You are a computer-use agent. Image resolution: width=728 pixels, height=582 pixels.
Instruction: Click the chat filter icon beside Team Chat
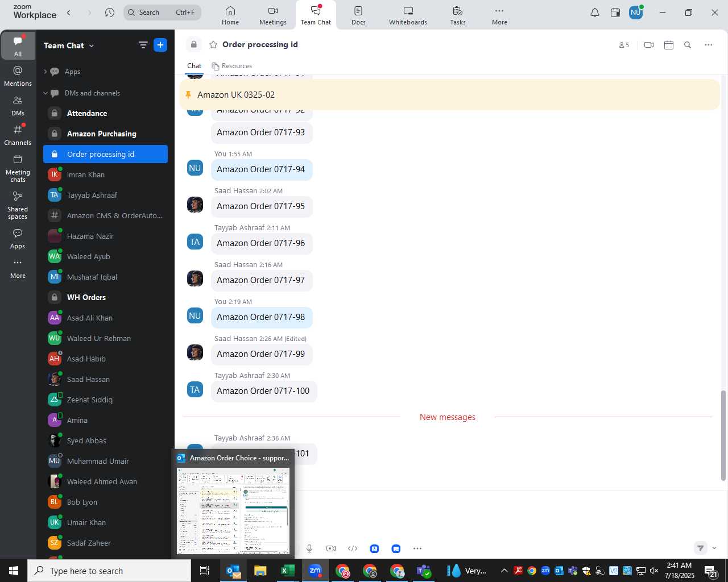[143, 45]
